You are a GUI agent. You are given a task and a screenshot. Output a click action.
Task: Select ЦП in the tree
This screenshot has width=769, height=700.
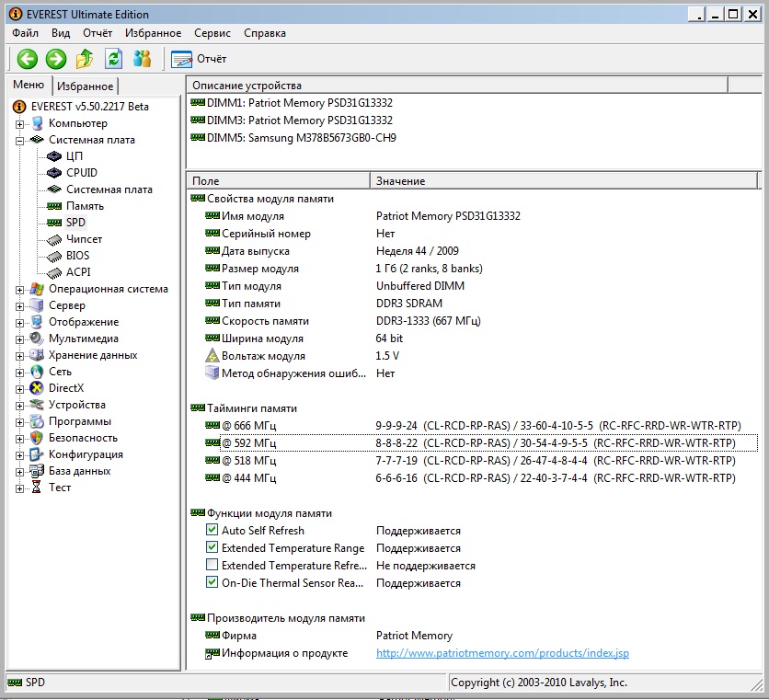tap(75, 156)
